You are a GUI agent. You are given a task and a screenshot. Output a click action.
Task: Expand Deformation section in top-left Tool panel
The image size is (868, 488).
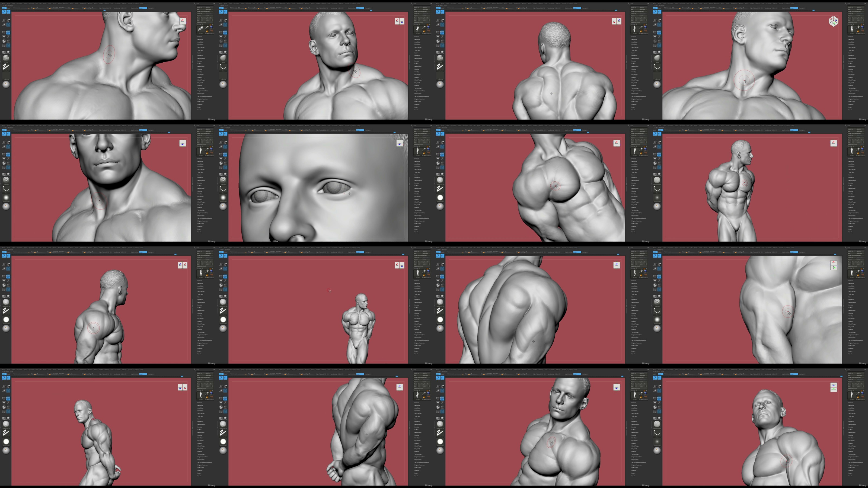pyautogui.click(x=200, y=66)
